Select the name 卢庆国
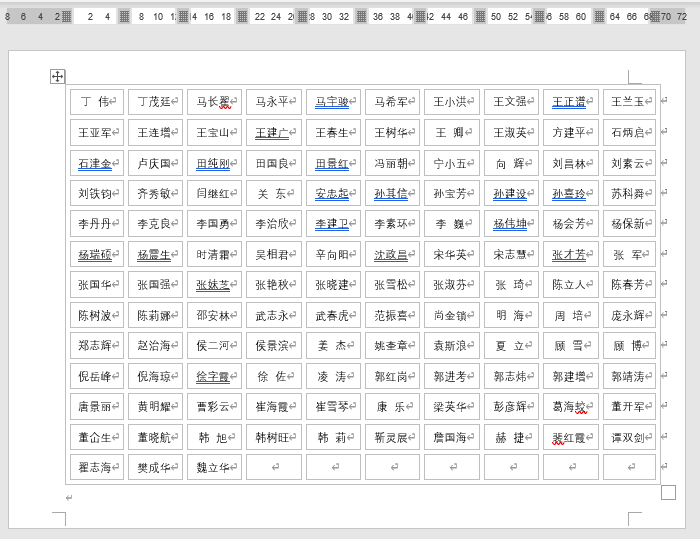700x539 pixels. pos(154,163)
